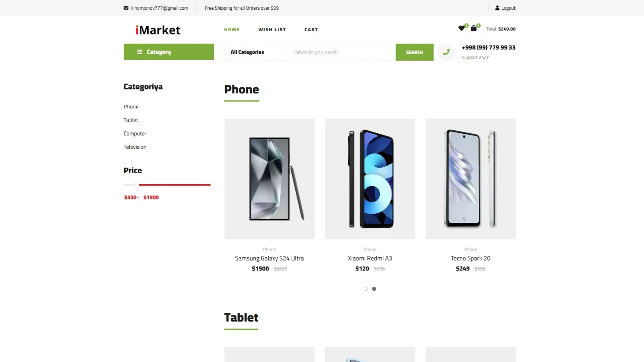644x362 pixels.
Task: Click the envelope email icon
Action: pos(126,8)
